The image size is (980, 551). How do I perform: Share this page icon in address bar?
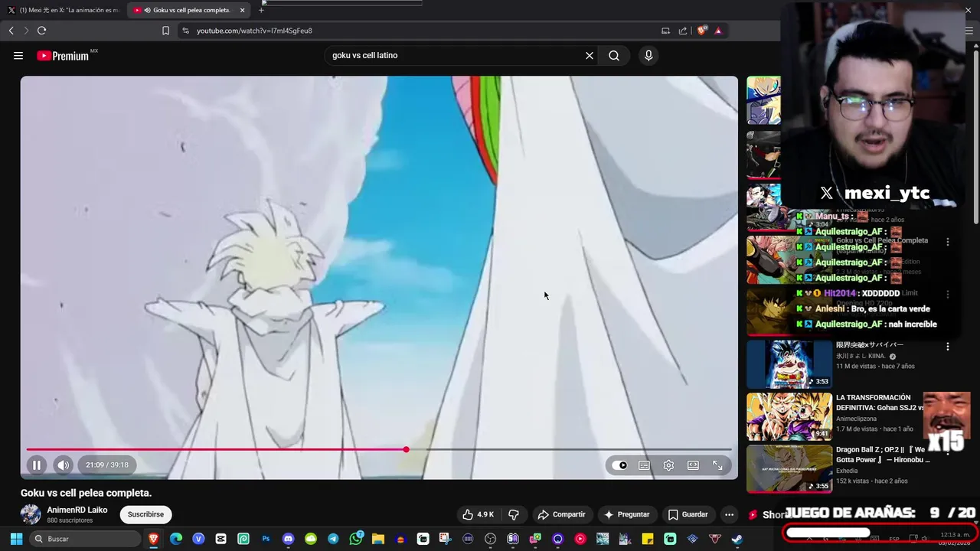coord(682,31)
